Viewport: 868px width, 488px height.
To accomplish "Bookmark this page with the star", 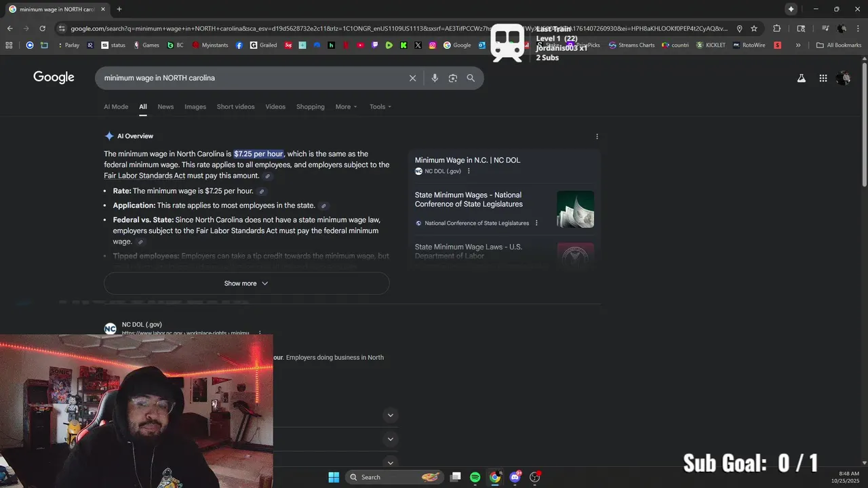I will (x=754, y=28).
